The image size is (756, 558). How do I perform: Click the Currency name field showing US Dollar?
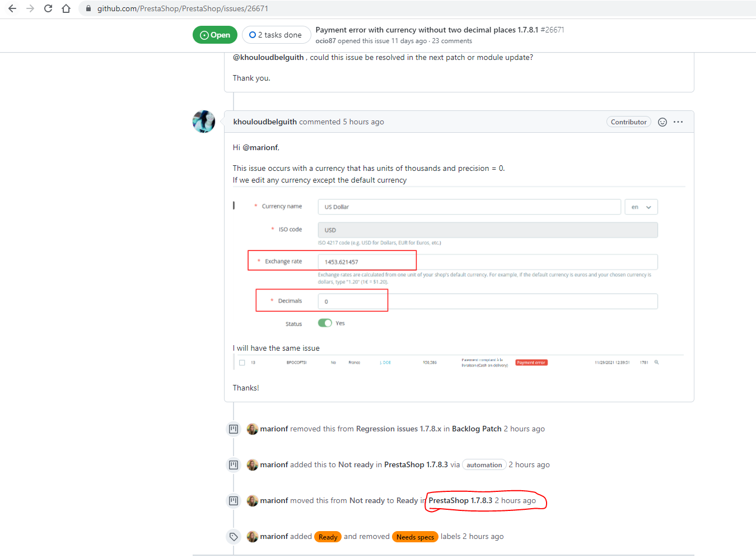click(469, 207)
